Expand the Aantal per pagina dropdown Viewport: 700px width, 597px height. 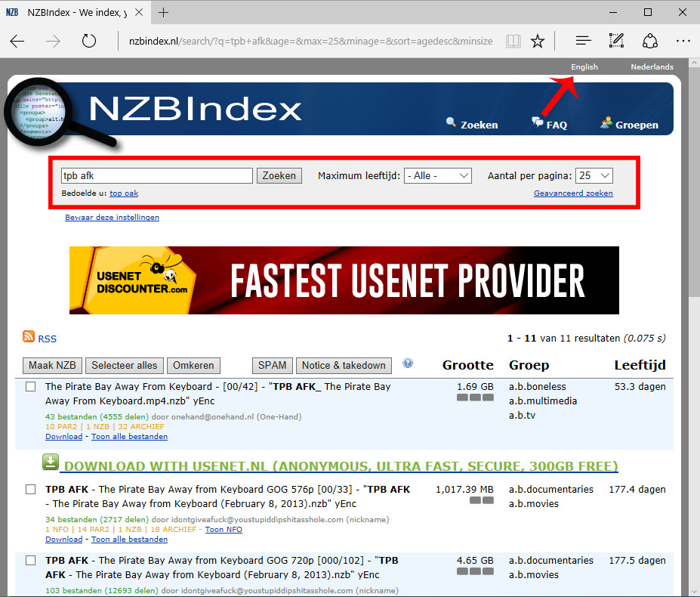594,175
